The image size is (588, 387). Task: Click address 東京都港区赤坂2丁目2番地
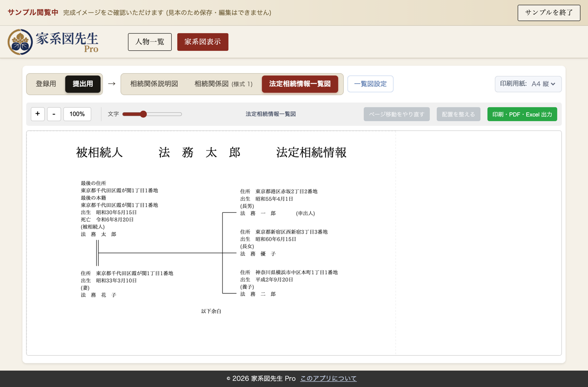[287, 191]
